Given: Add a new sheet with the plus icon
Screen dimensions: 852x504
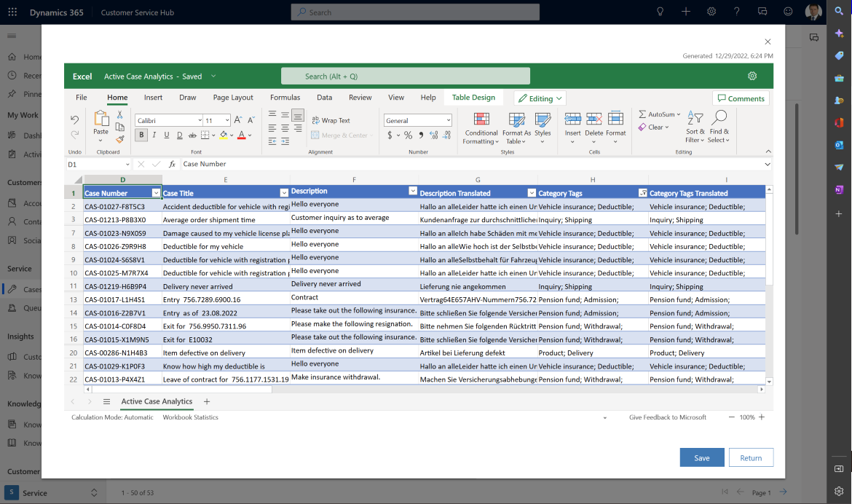Looking at the screenshot, I should (207, 401).
